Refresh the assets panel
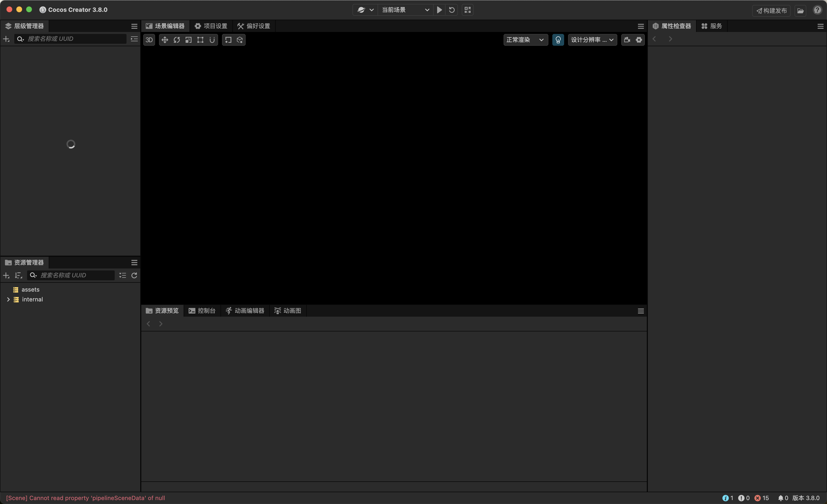 (x=134, y=275)
